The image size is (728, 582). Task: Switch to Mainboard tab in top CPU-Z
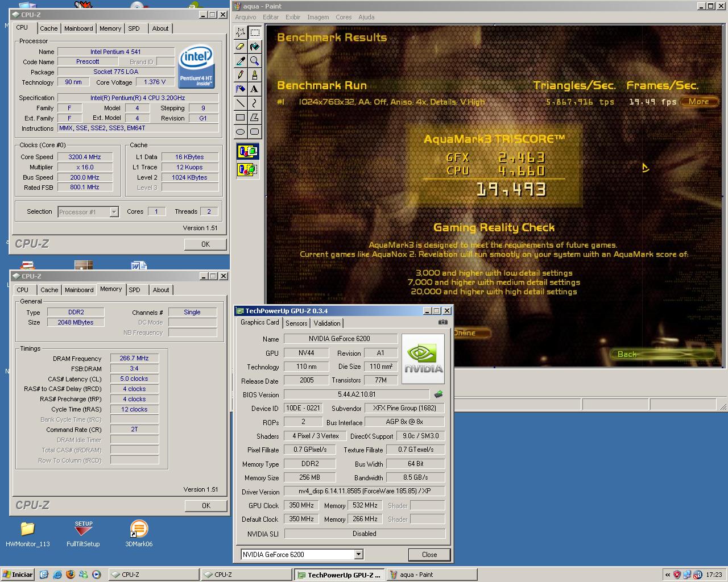click(78, 28)
